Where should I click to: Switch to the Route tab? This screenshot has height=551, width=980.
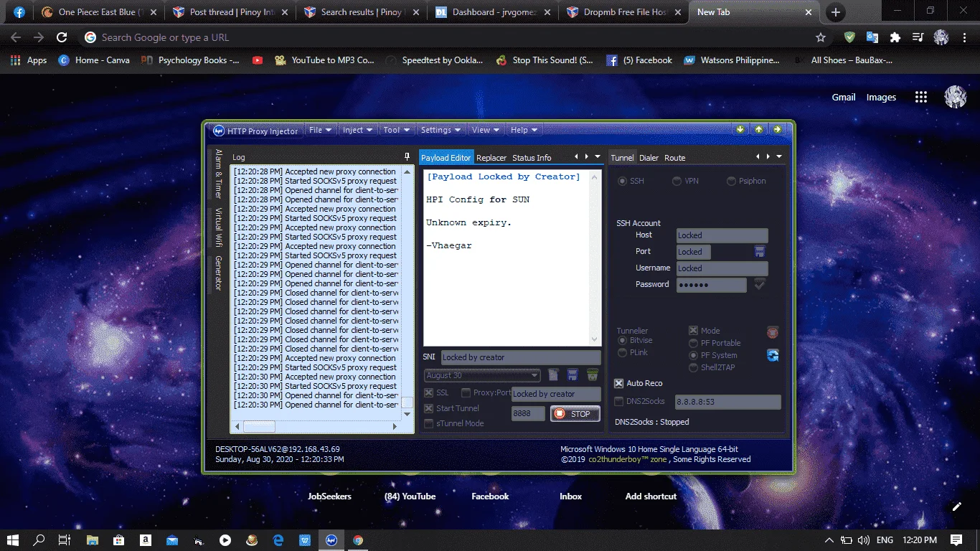(x=674, y=158)
